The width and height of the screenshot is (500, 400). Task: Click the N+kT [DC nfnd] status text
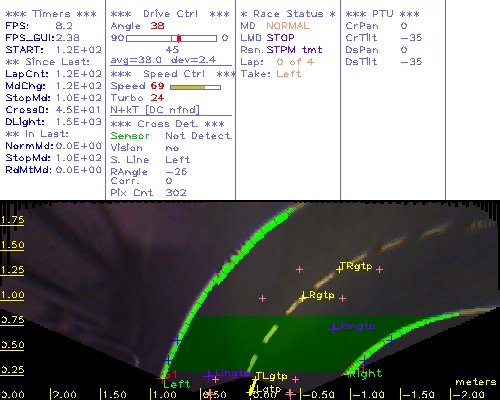155,110
